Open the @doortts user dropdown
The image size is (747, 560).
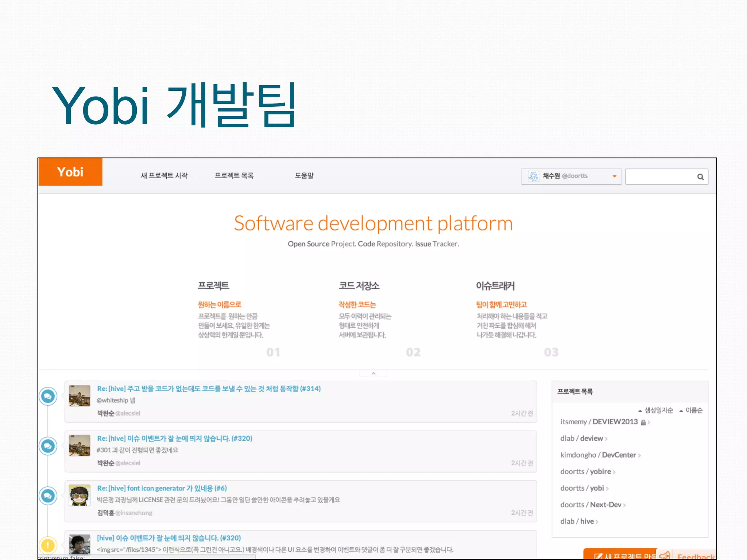pos(614,176)
